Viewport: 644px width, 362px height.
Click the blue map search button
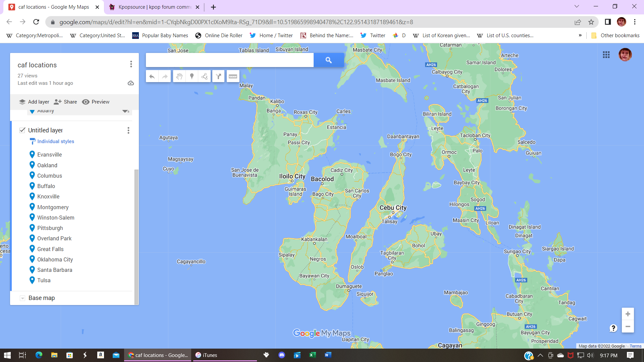click(x=329, y=60)
